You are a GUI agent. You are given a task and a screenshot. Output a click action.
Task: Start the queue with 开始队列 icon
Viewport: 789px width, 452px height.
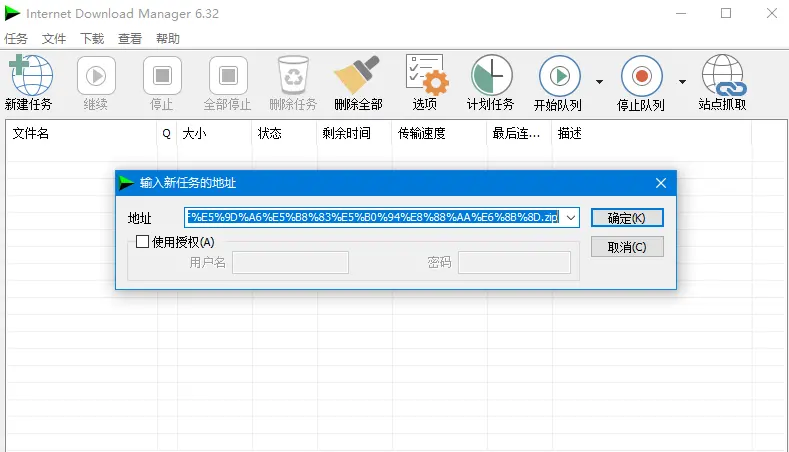(x=558, y=76)
